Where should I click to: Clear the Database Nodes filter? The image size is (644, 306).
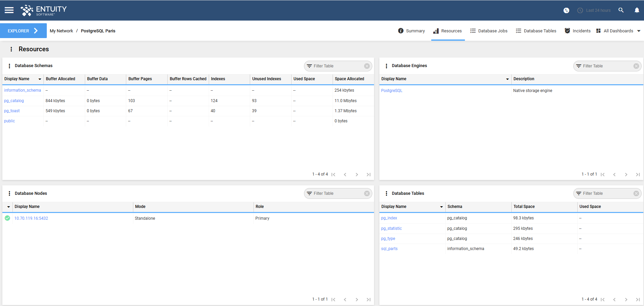367,193
